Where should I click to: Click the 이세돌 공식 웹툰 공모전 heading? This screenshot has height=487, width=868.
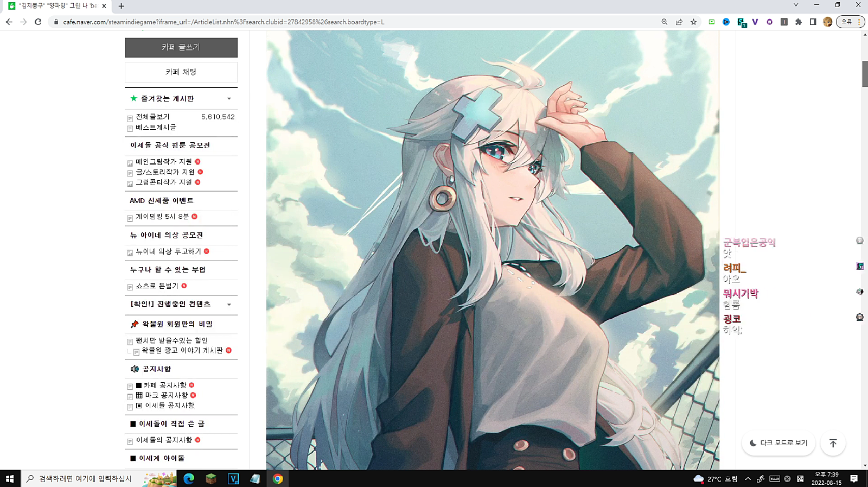tap(170, 146)
